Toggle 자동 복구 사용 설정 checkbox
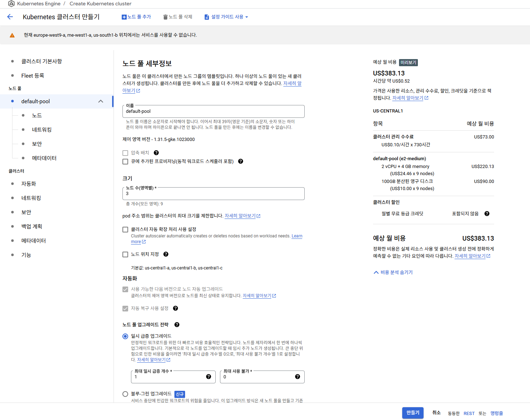The width and height of the screenshot is (530, 420). 125,309
